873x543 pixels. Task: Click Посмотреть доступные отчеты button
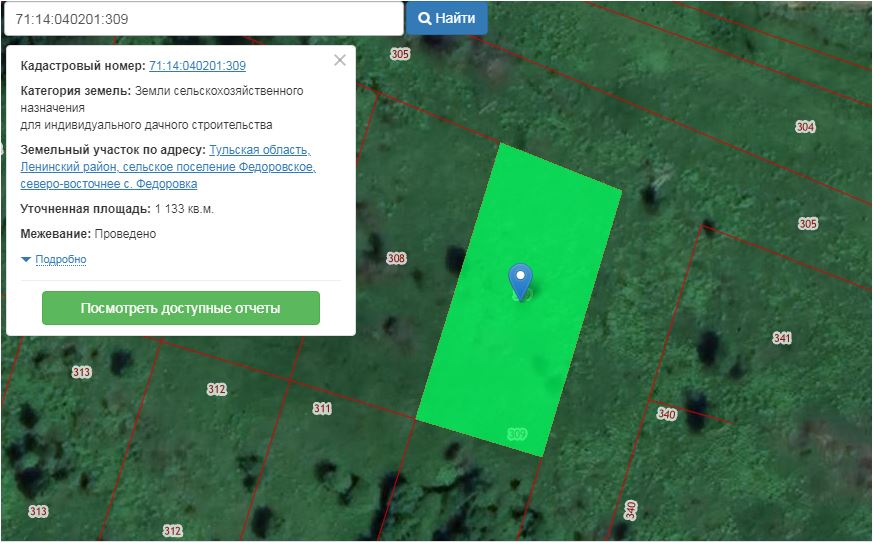point(181,308)
